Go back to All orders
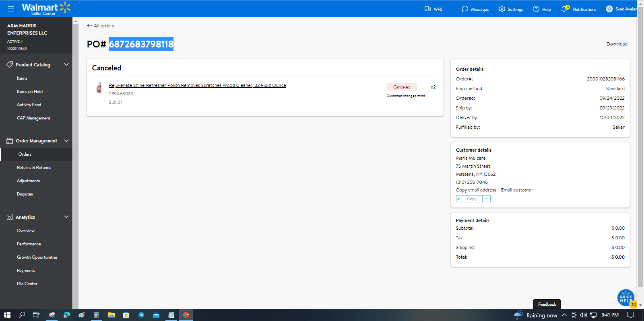The image size is (644, 321). pos(104,26)
